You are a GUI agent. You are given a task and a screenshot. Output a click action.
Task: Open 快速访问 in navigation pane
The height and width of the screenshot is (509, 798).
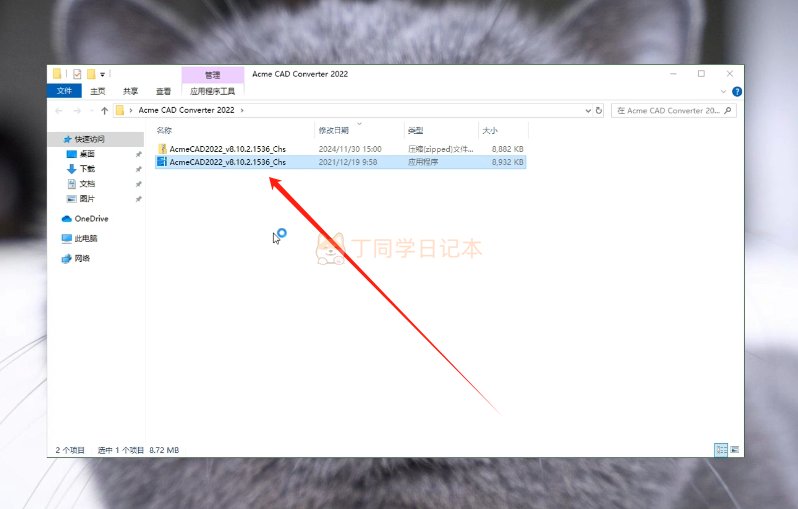90,139
